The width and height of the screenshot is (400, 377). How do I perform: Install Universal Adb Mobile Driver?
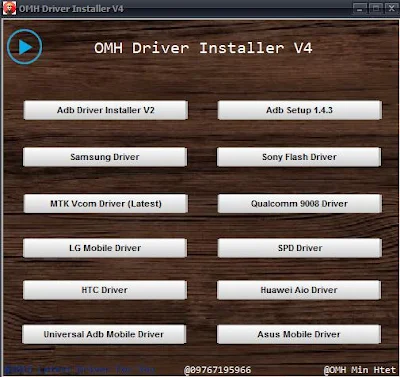click(x=104, y=334)
